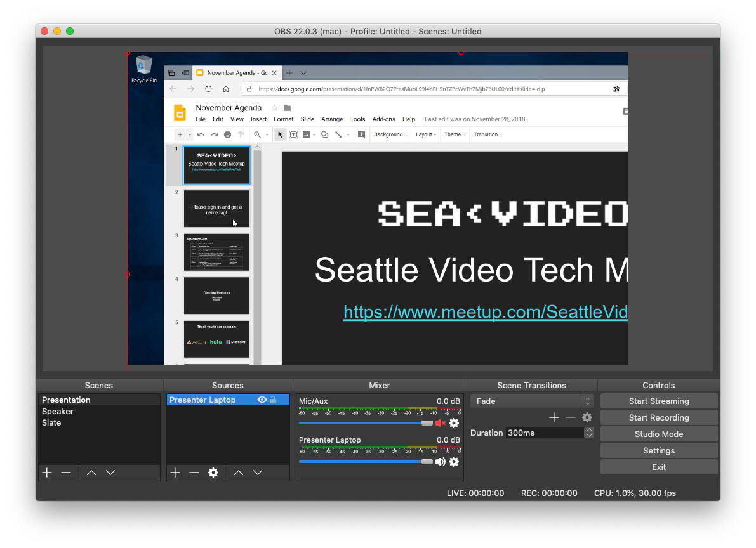This screenshot has height=548, width=756.
Task: Click Start Recording button
Action: click(659, 417)
